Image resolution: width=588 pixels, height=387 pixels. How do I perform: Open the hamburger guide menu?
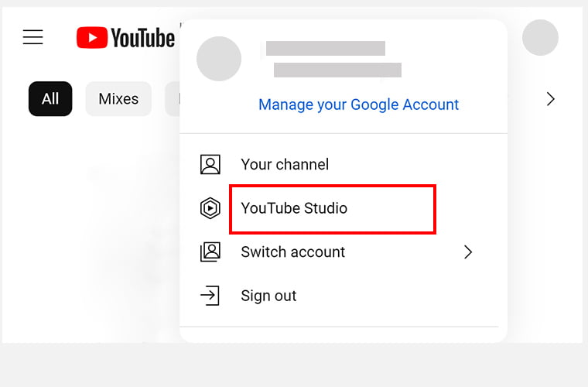[x=33, y=37]
